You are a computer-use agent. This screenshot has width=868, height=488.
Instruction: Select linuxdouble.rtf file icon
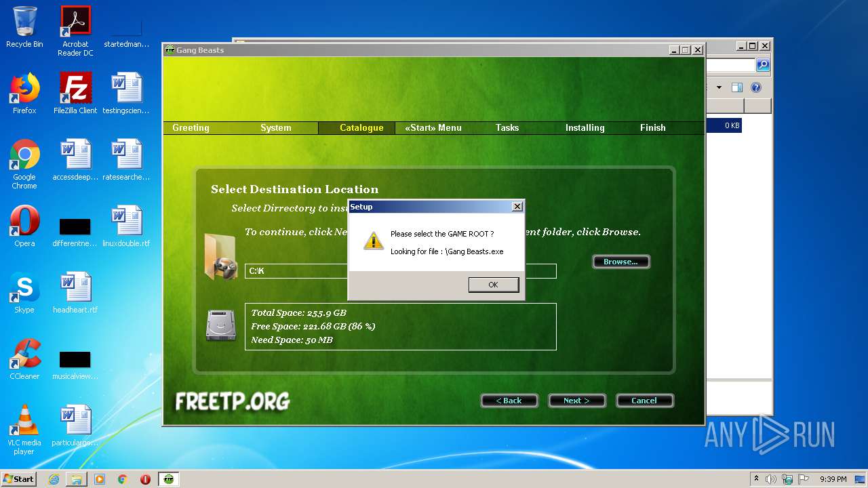coord(126,226)
